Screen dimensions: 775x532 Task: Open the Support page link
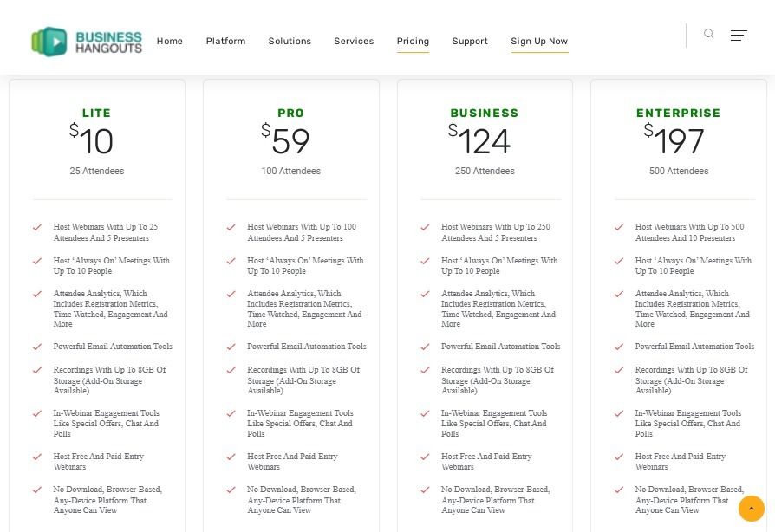470,41
